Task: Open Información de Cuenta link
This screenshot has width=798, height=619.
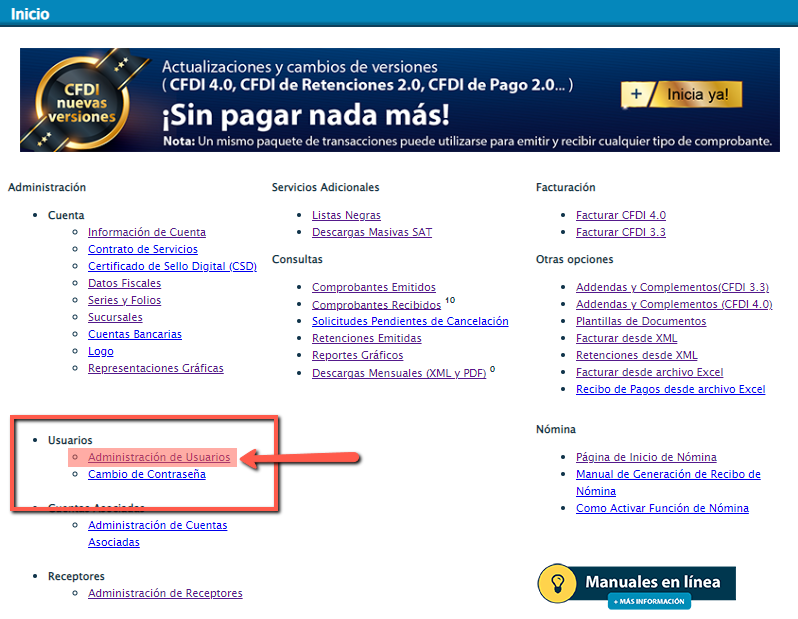Action: point(147,232)
